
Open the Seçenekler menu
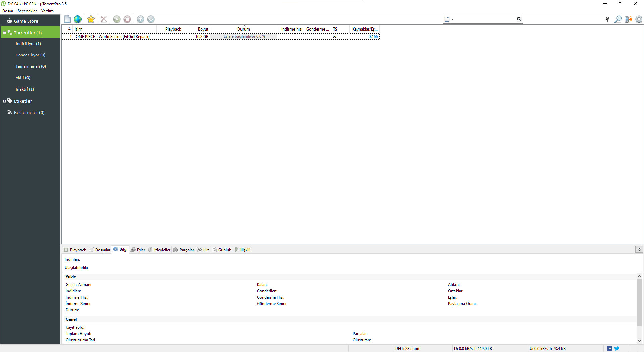click(27, 11)
